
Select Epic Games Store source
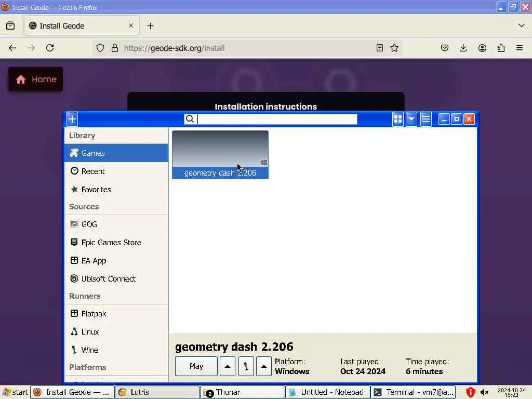(x=116, y=243)
